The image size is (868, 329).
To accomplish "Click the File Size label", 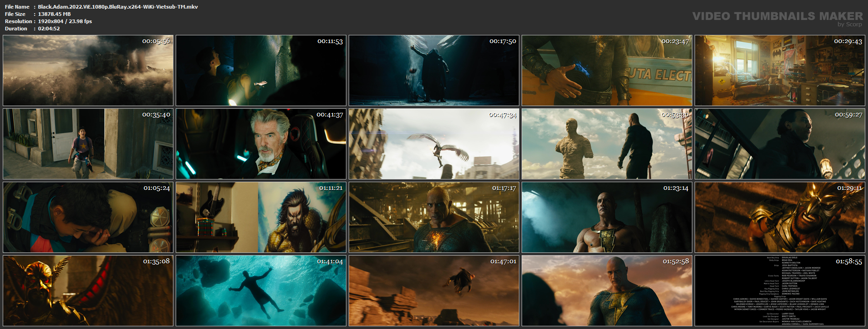I will pyautogui.click(x=15, y=14).
